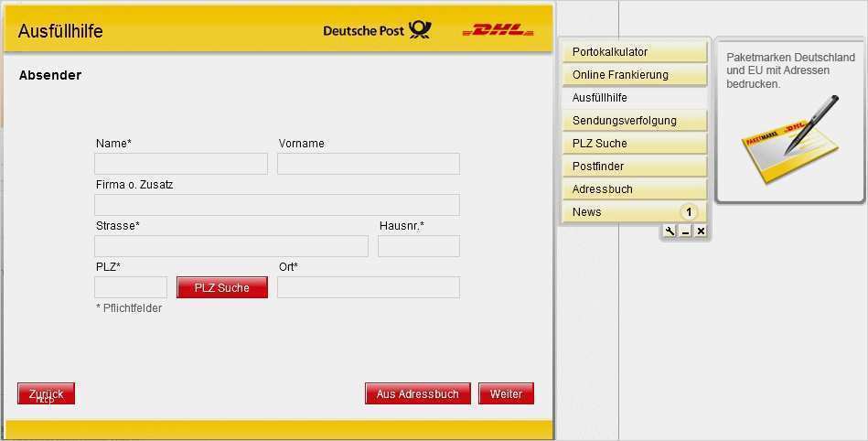Click into the Strasse text field
Viewport: 868px width, 441px height.
(230, 246)
